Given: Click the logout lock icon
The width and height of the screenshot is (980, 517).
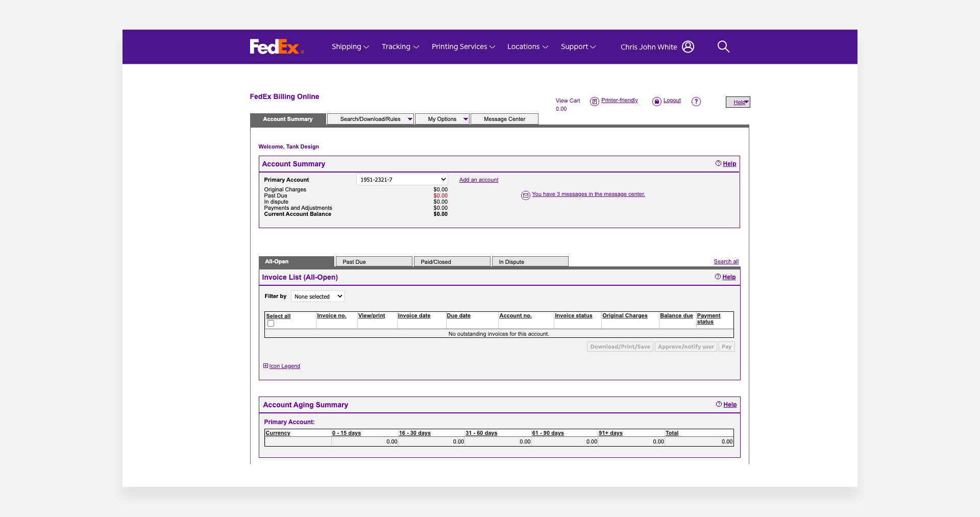Looking at the screenshot, I should tap(657, 102).
